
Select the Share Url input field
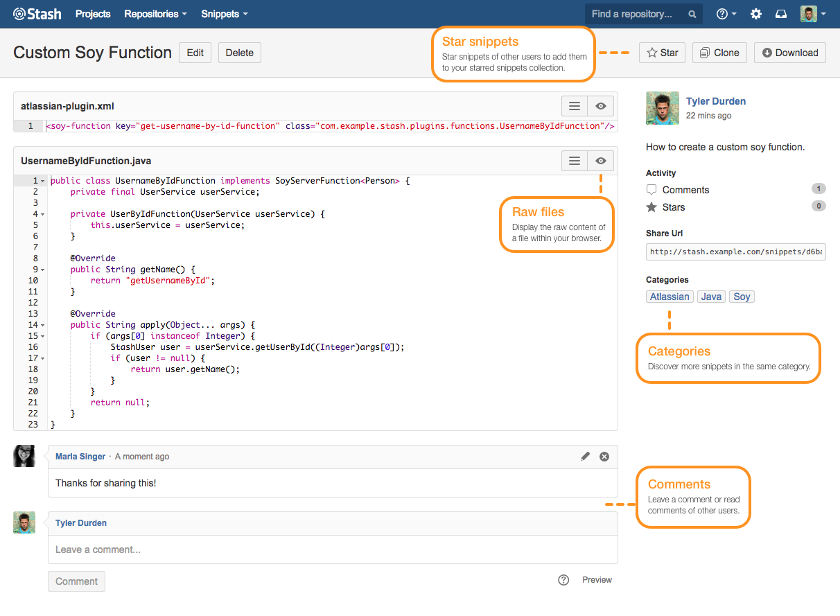coord(735,252)
